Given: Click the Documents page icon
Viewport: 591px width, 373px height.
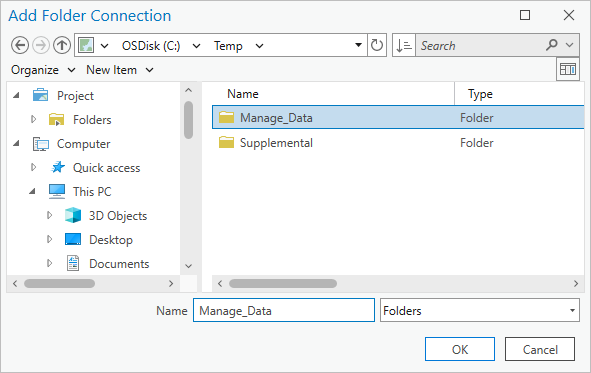Looking at the screenshot, I should [x=73, y=263].
